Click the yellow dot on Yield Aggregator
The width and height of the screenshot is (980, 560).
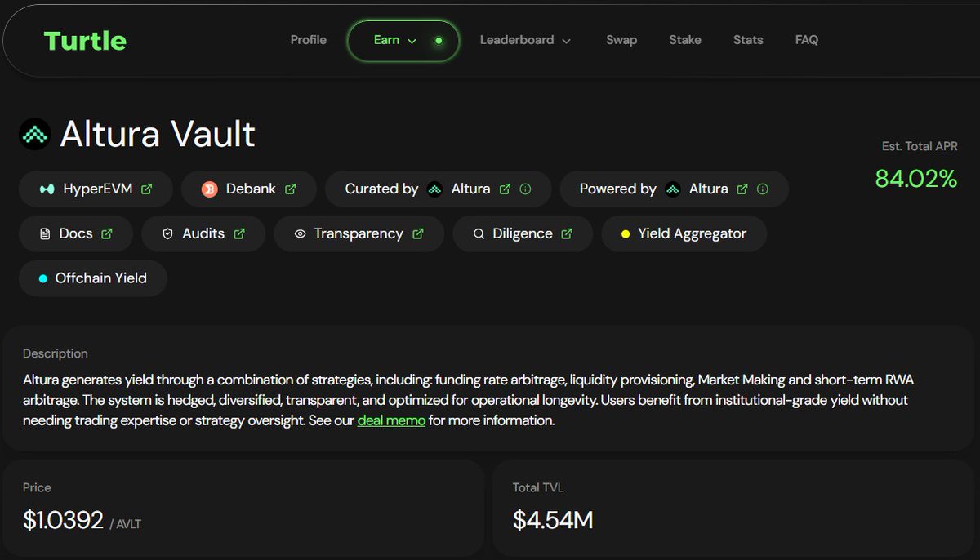click(x=626, y=234)
